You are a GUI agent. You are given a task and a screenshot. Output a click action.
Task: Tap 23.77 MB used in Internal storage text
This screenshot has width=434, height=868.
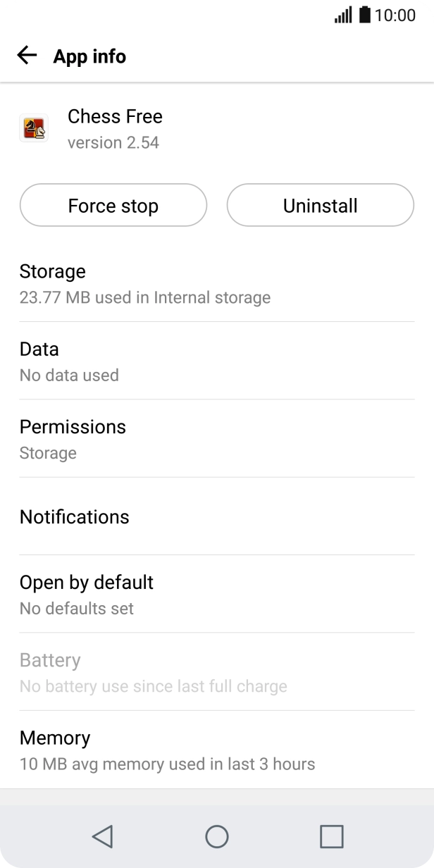pyautogui.click(x=145, y=297)
